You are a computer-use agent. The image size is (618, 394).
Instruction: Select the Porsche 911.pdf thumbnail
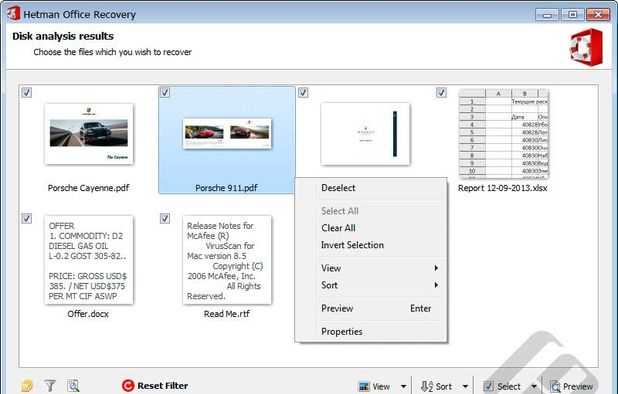(x=227, y=133)
